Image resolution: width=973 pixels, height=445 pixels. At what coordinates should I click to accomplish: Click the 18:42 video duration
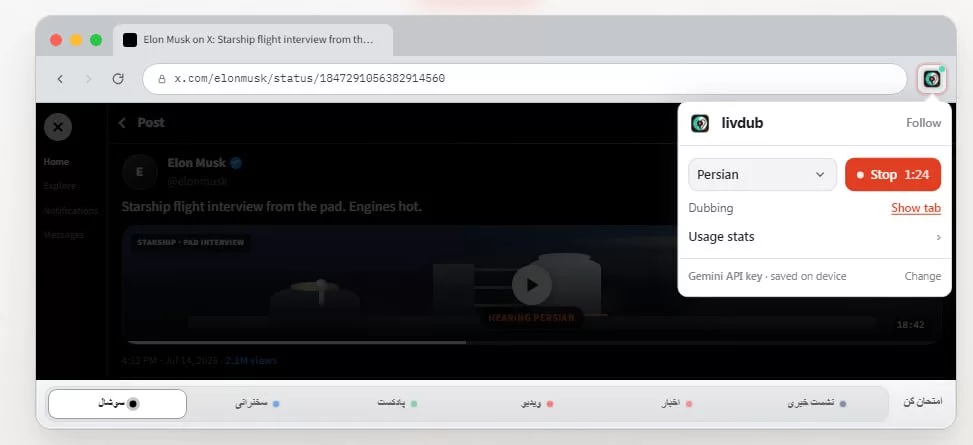click(x=910, y=325)
